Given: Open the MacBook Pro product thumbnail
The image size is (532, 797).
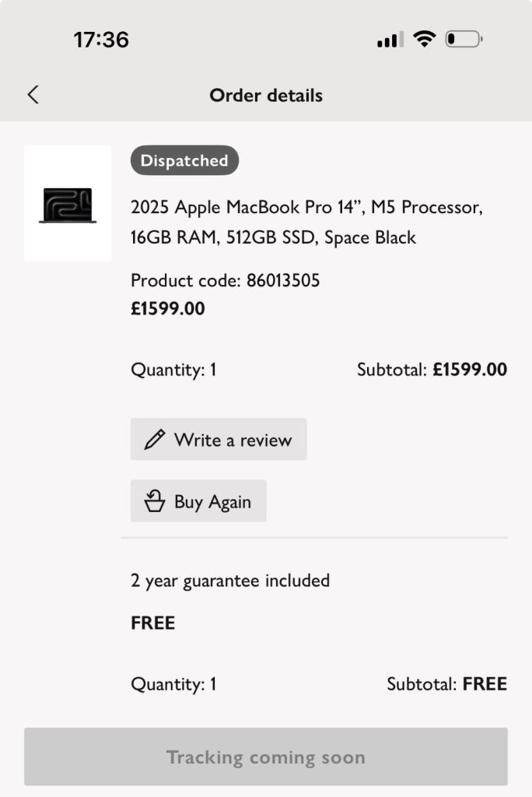Looking at the screenshot, I should 68,203.
